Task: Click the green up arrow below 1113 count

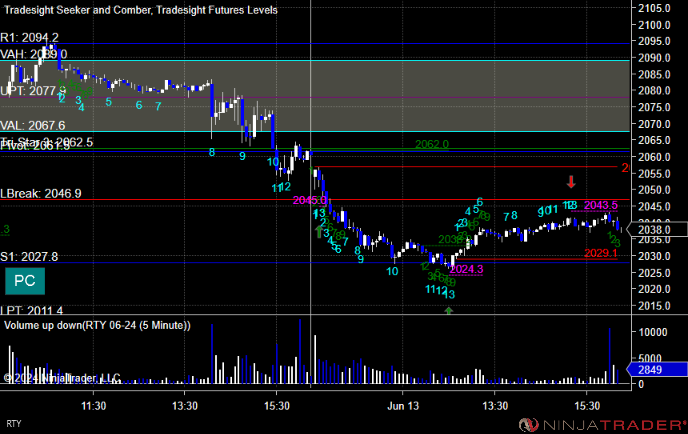Action: click(448, 311)
